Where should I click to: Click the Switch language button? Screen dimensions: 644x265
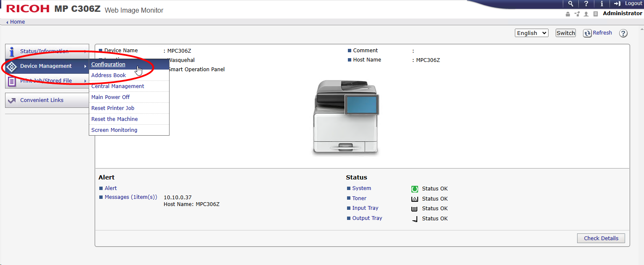click(x=565, y=33)
